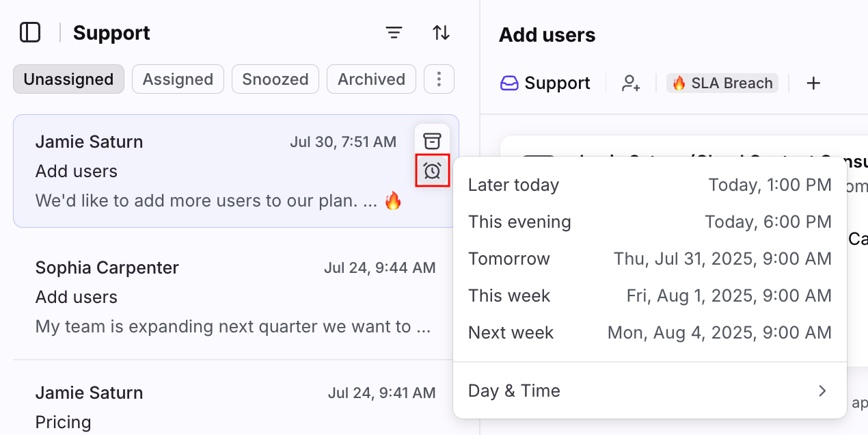
Task: Open the more tabs options menu
Action: tap(439, 79)
